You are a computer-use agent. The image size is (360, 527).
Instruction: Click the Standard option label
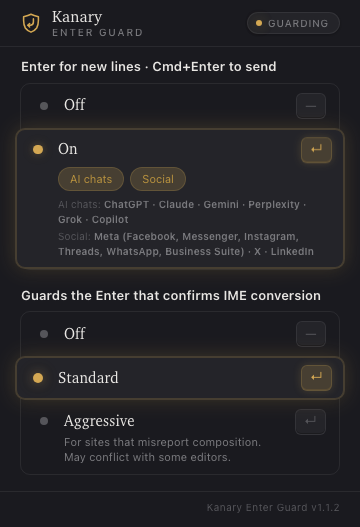[x=88, y=377]
